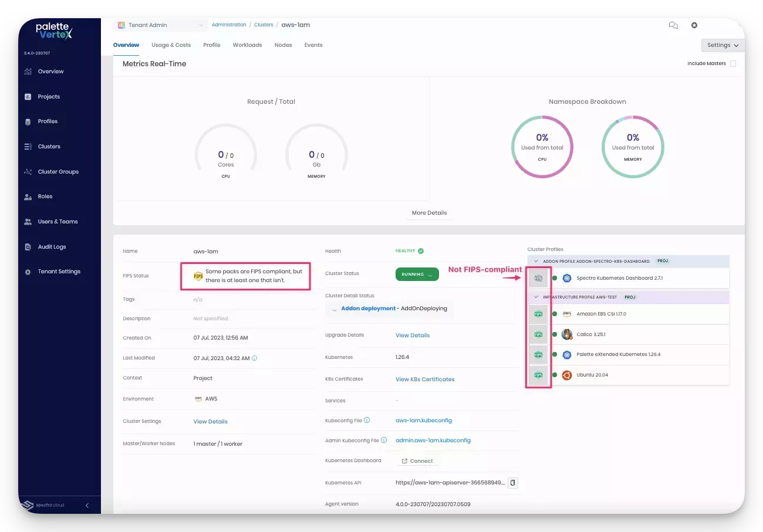Click the Ubuntu 20.04 pack logo

pyautogui.click(x=566, y=374)
